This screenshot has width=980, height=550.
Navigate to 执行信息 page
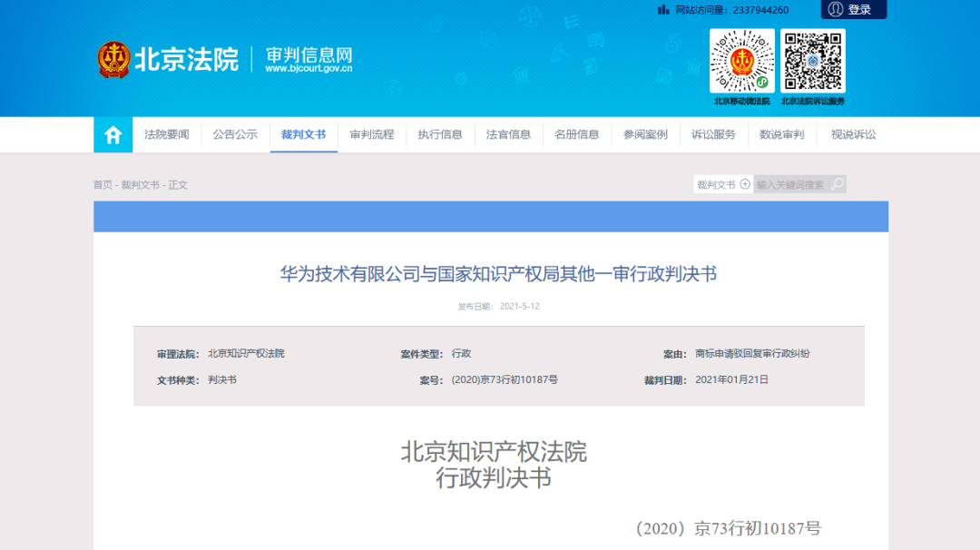(440, 135)
